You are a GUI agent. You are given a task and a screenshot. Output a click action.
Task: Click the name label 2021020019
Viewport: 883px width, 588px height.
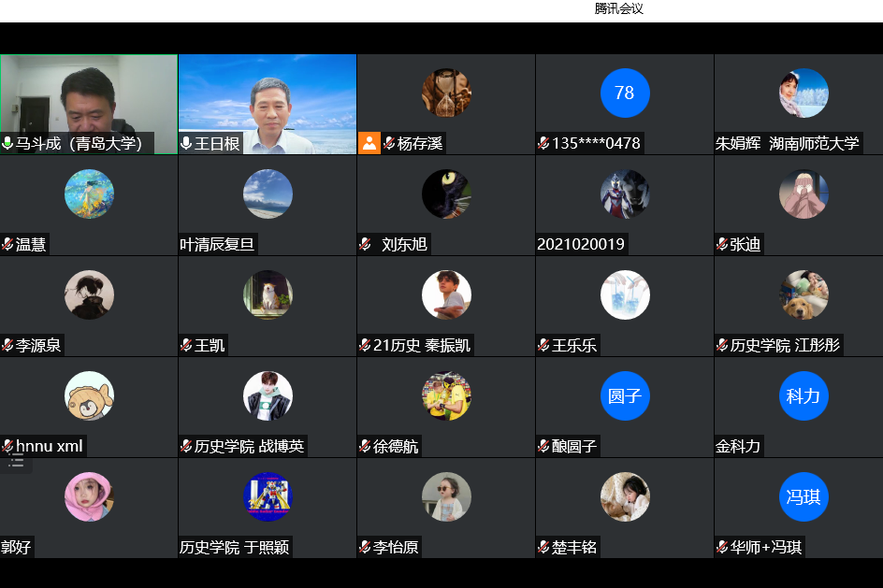tap(581, 244)
